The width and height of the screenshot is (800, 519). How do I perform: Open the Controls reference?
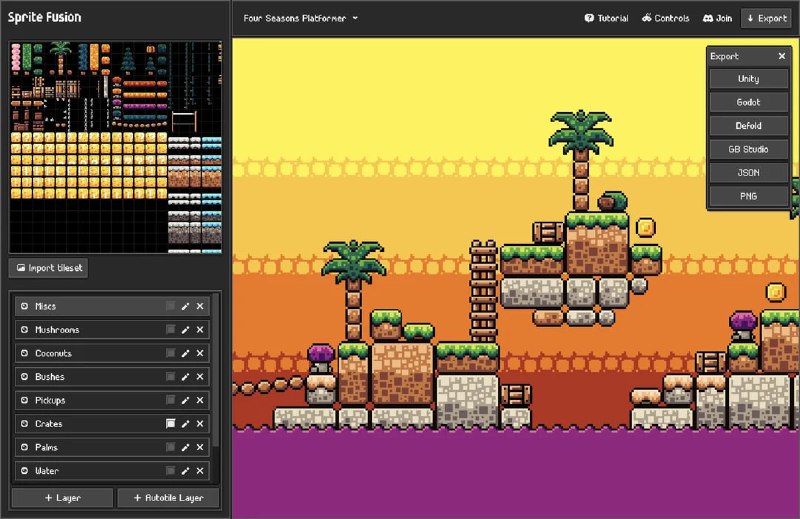point(665,18)
